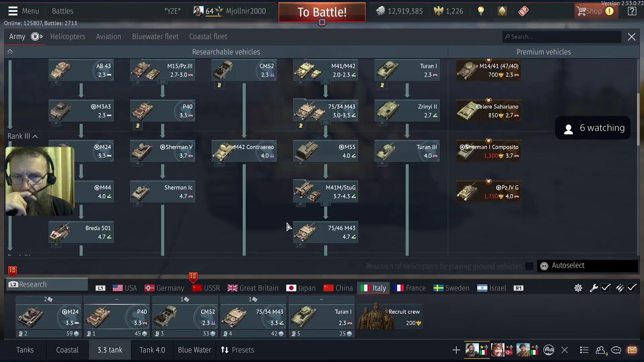Viewport: 644px width, 362px height.
Task: Open the help question mark icon
Action: point(632,11)
